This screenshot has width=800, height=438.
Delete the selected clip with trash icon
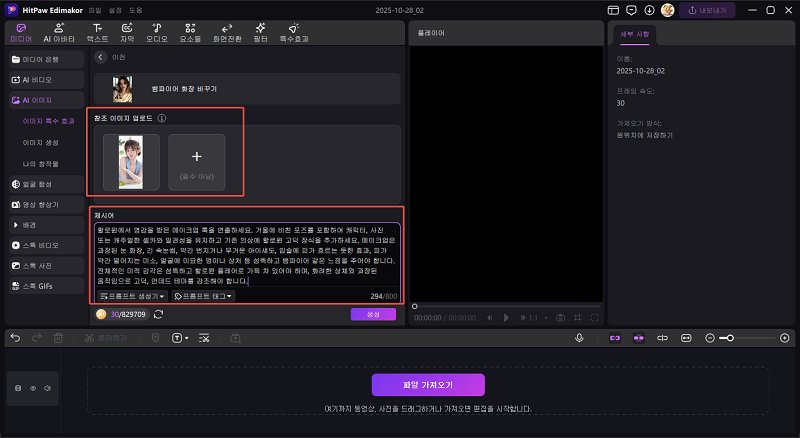point(58,338)
